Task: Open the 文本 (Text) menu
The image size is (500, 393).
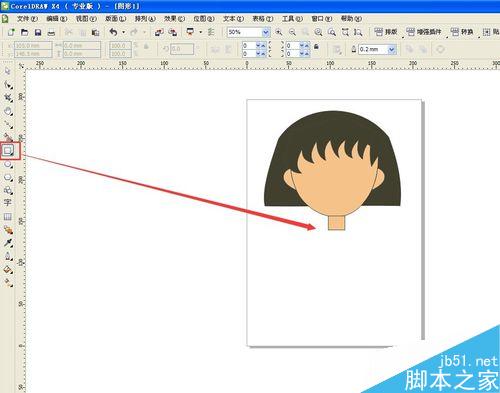Action: click(x=233, y=19)
